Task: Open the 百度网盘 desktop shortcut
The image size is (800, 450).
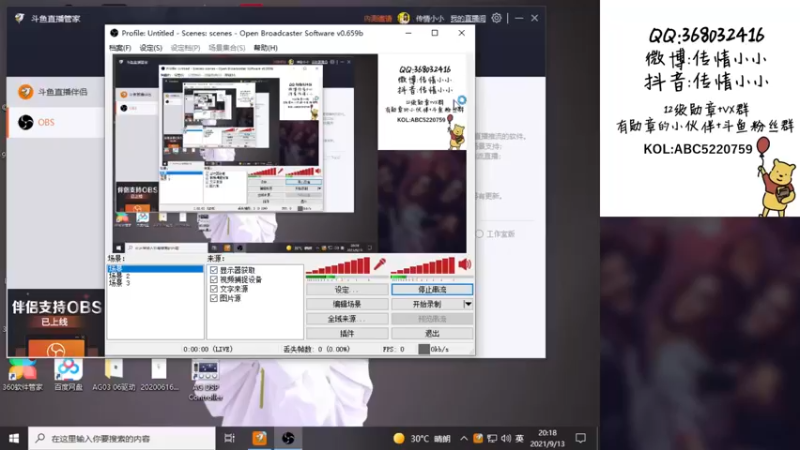Action: coord(68,375)
